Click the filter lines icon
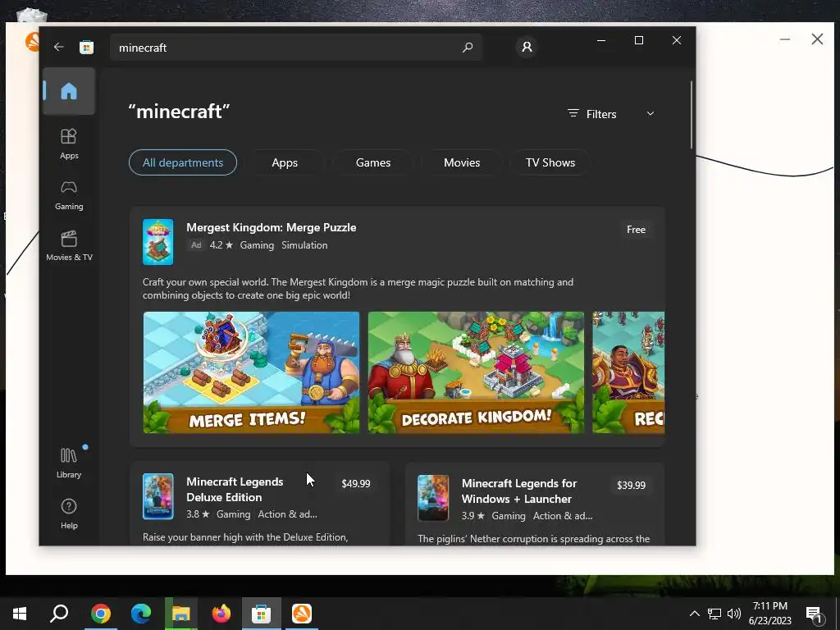This screenshot has height=630, width=840. tap(573, 113)
